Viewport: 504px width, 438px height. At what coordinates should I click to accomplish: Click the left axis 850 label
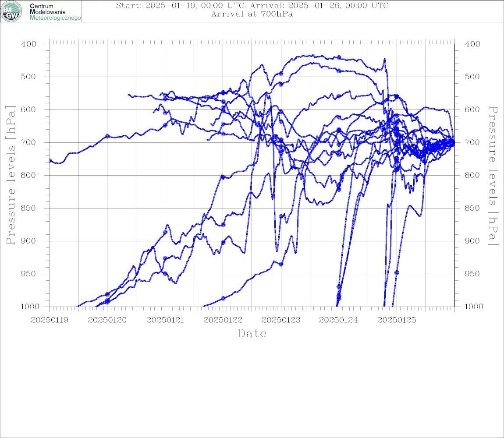(x=28, y=208)
